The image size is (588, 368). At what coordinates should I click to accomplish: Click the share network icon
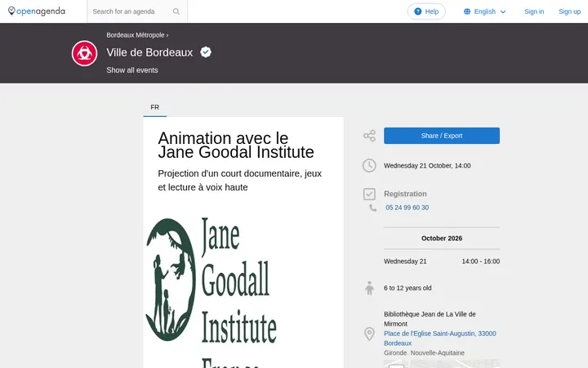(x=369, y=136)
